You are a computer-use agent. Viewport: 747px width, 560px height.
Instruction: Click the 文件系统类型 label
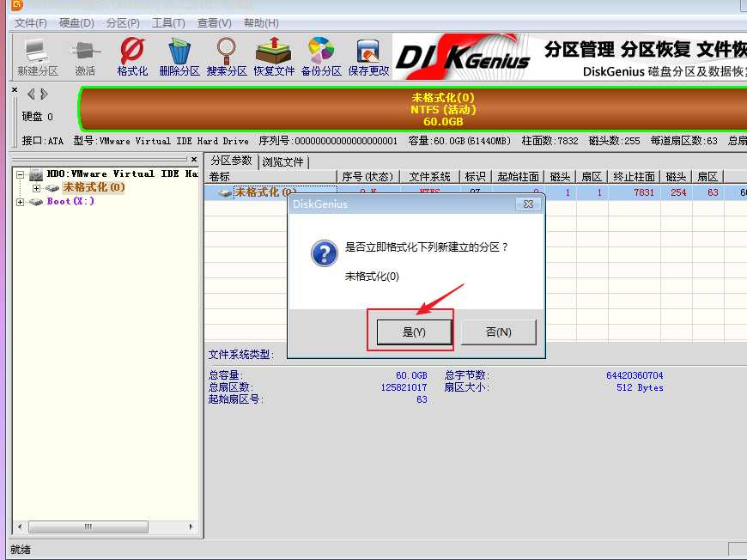pos(241,355)
